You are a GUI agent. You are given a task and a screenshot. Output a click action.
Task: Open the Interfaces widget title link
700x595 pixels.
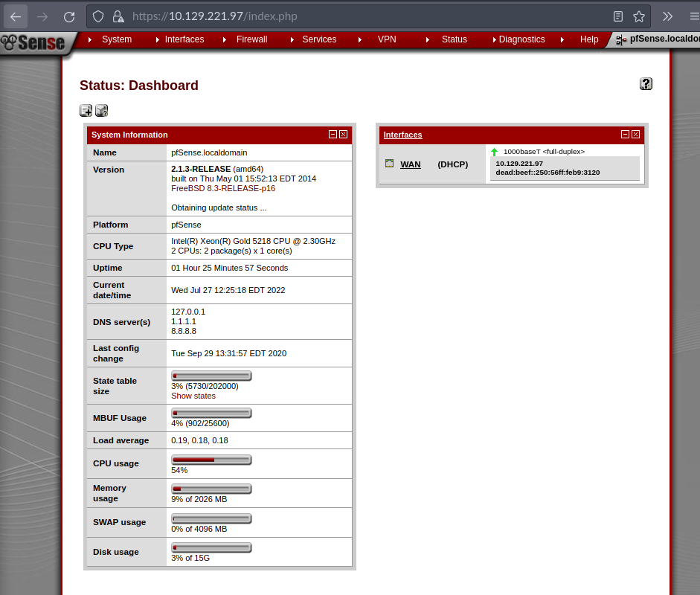(402, 135)
